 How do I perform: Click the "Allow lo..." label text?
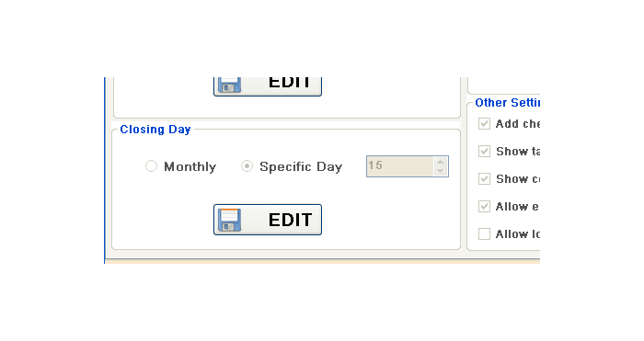click(x=517, y=233)
